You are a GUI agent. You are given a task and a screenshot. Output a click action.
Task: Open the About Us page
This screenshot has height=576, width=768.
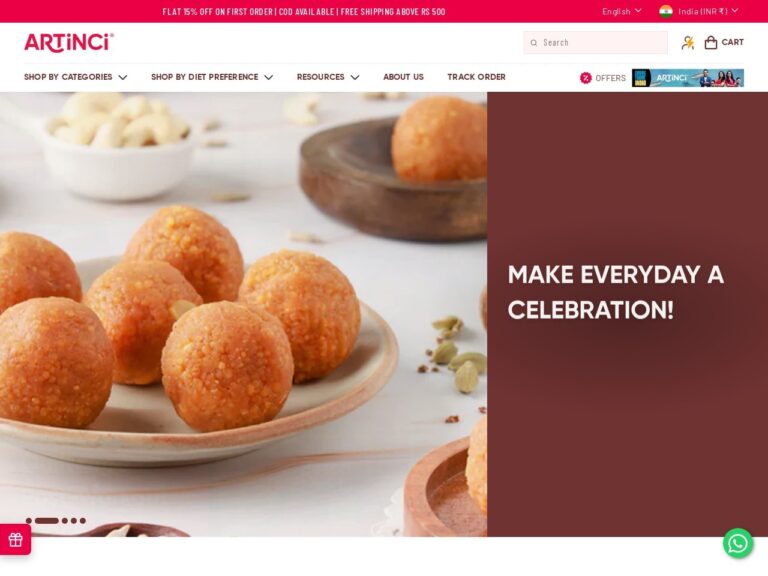pyautogui.click(x=403, y=77)
